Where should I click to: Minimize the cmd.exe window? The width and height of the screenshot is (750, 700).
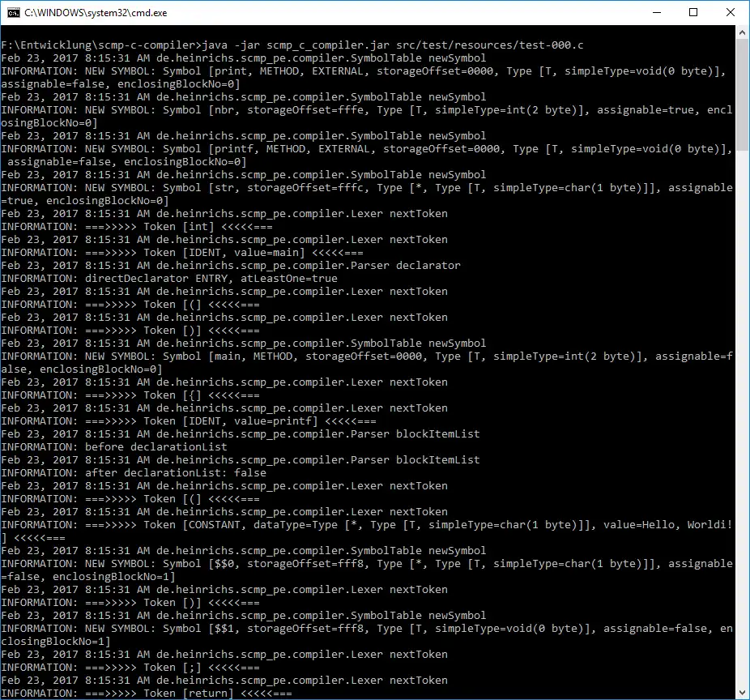click(657, 12)
